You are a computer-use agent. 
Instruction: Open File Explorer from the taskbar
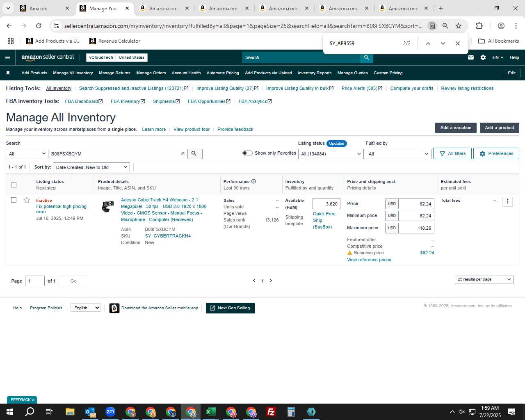point(70,412)
